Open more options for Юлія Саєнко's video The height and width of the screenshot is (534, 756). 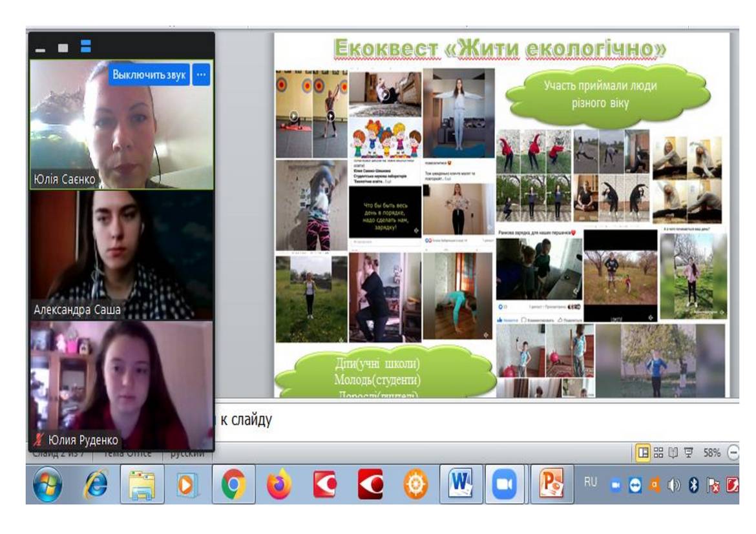[x=202, y=75]
